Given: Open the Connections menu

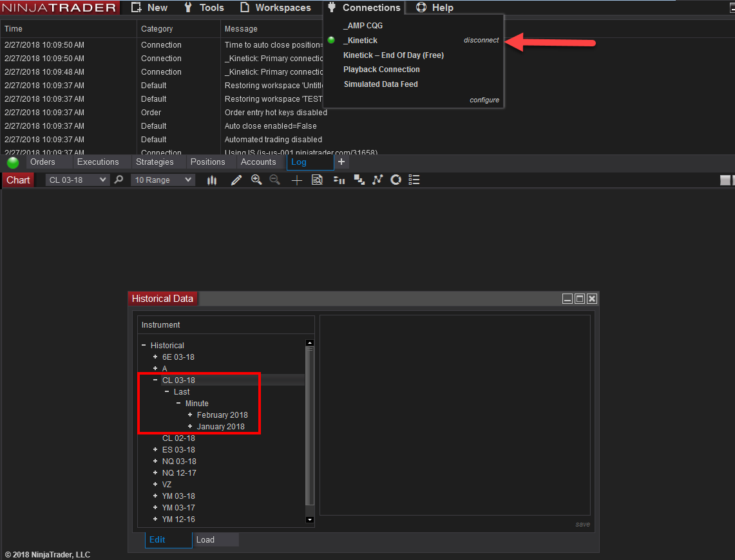Looking at the screenshot, I should pyautogui.click(x=364, y=8).
